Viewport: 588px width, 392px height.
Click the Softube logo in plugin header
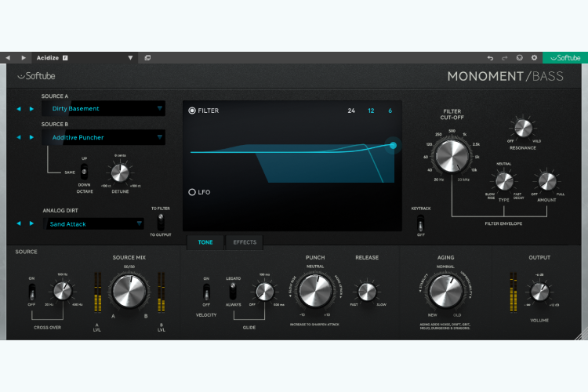point(36,76)
